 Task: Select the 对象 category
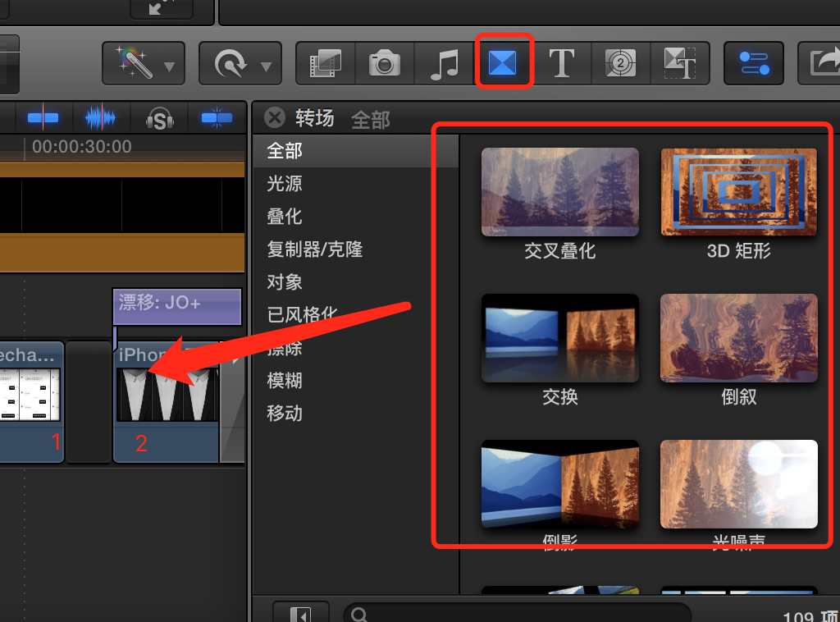[356, 281]
